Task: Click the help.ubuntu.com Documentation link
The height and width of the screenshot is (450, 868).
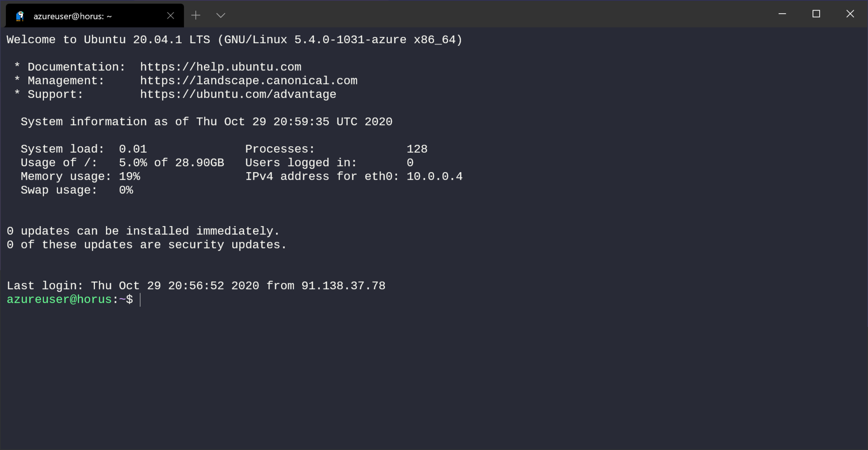Action: [x=220, y=67]
